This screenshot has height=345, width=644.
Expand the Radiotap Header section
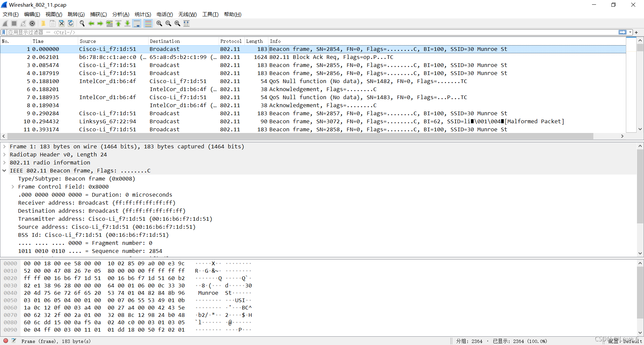(4, 154)
